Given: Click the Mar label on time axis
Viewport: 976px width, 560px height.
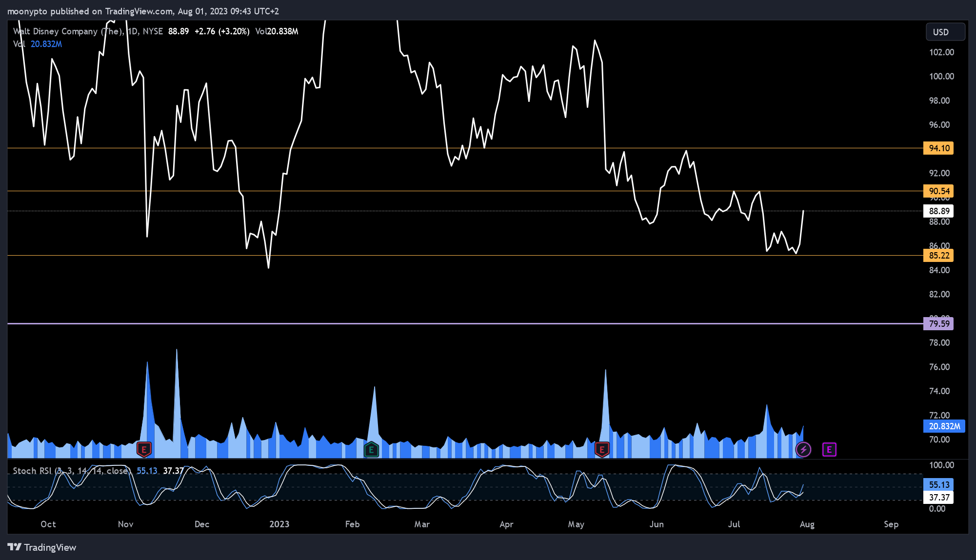Looking at the screenshot, I should (422, 524).
